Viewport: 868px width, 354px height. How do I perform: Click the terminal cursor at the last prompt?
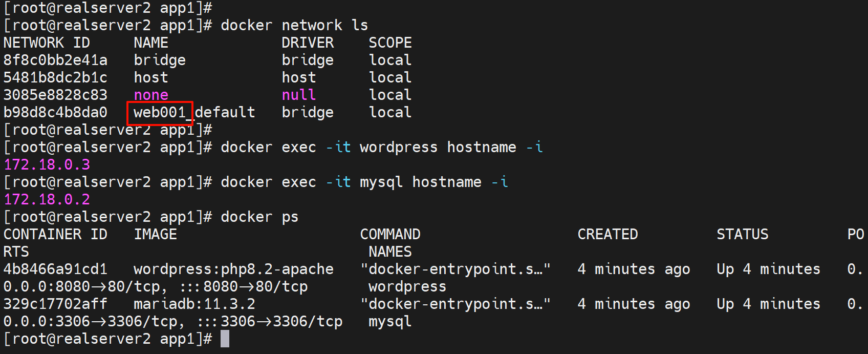click(225, 339)
